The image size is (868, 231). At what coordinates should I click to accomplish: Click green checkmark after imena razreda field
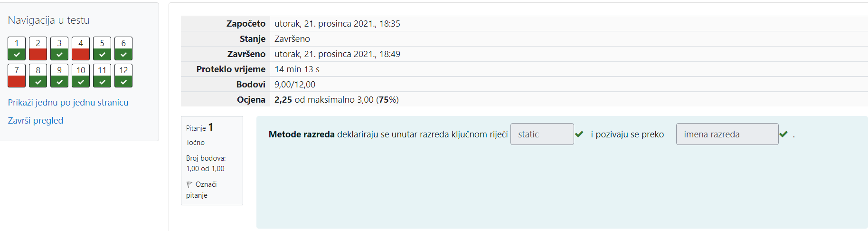tap(783, 134)
